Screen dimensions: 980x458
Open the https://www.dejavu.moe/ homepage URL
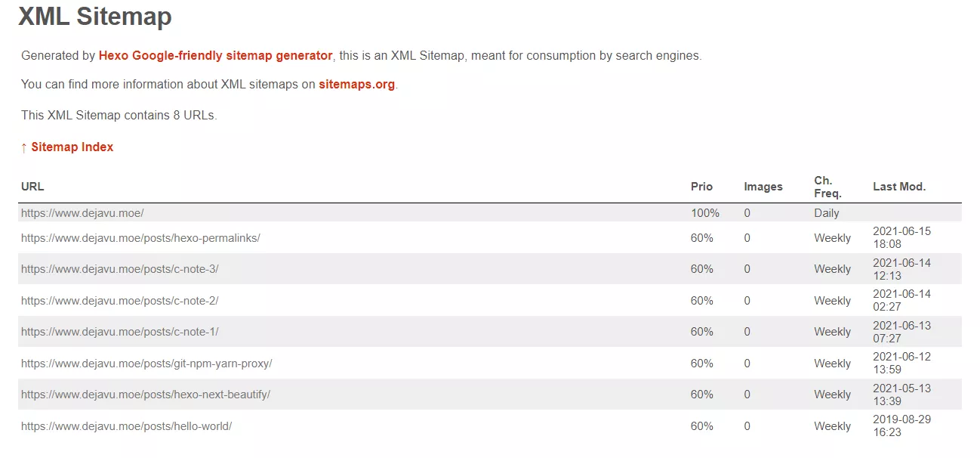tap(82, 213)
